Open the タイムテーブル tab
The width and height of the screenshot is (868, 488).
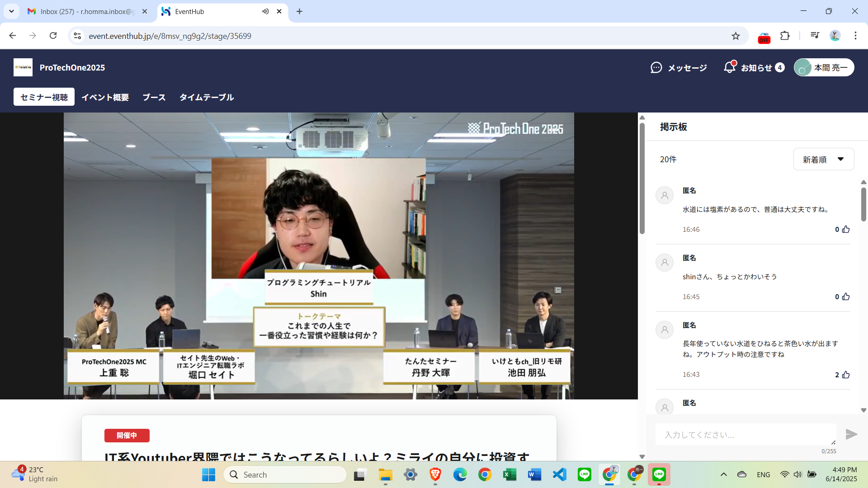(x=206, y=97)
